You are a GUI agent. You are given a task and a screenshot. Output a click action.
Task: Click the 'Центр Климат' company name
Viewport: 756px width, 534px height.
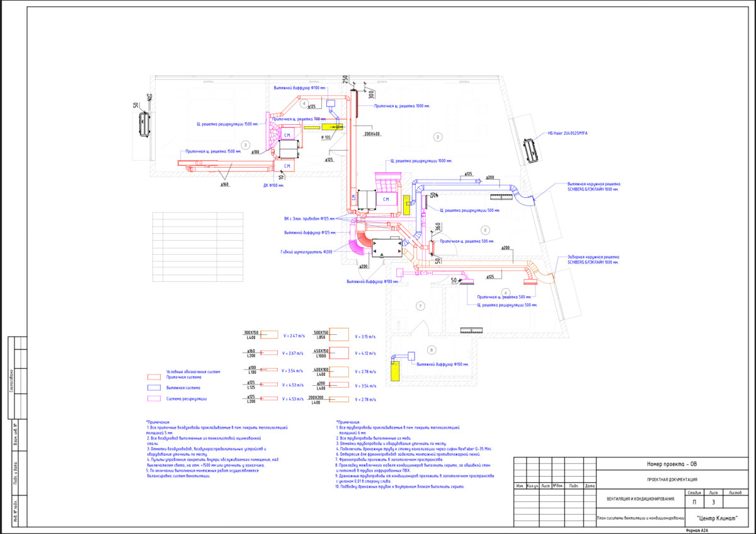(x=717, y=519)
